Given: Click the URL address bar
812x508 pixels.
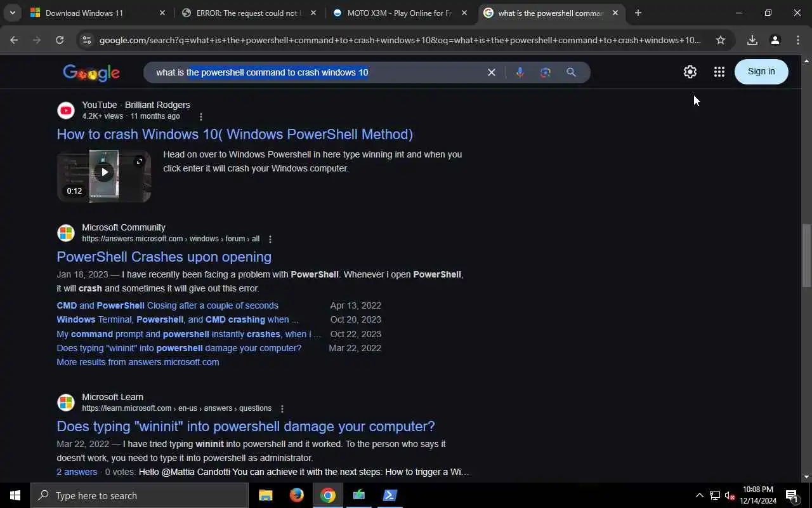Looking at the screenshot, I should click(x=400, y=40).
